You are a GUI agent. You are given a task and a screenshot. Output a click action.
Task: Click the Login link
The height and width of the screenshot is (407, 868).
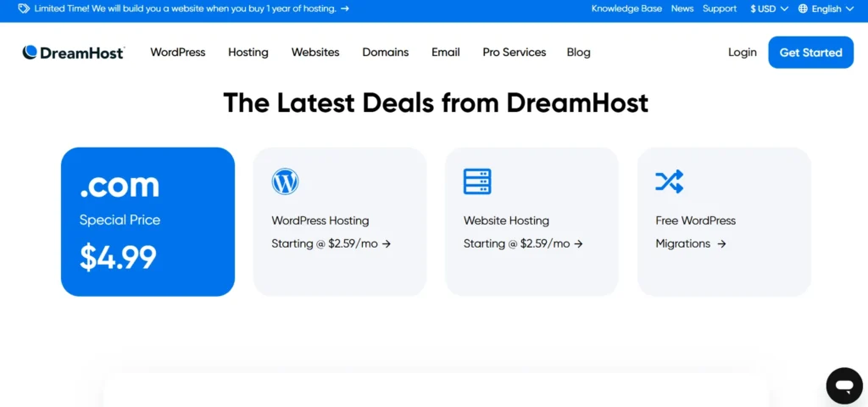(x=742, y=53)
